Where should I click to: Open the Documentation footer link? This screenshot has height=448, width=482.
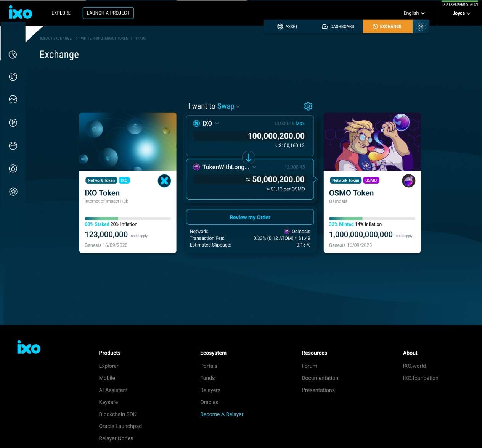pos(320,378)
